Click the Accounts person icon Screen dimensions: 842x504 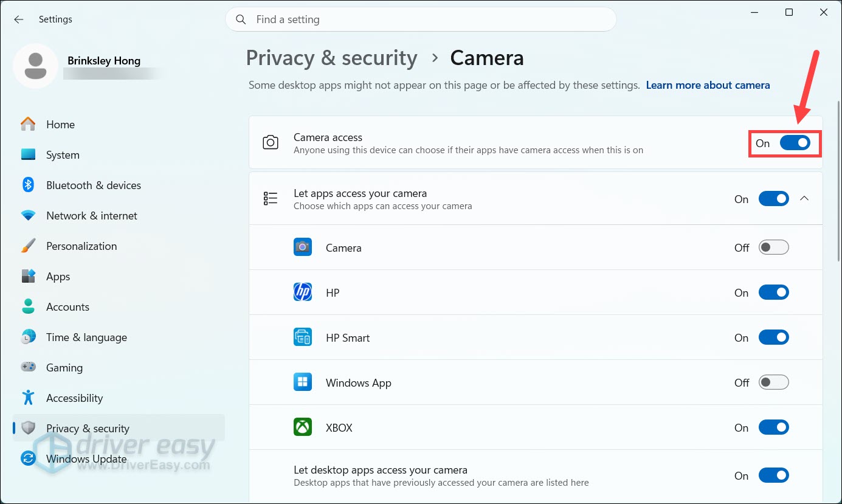point(28,306)
